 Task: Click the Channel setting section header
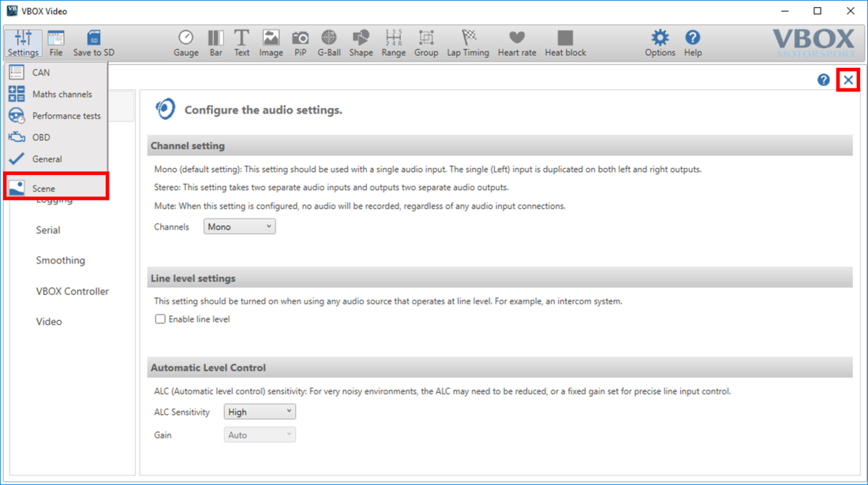pos(499,146)
